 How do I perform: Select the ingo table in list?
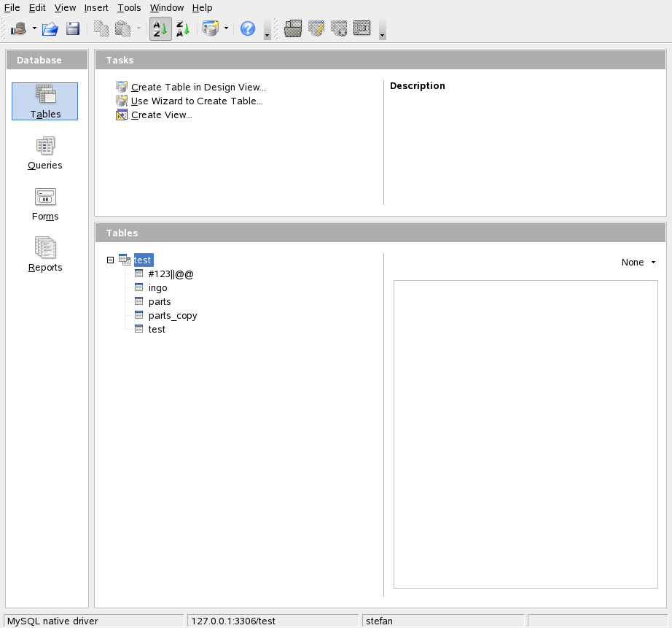[157, 288]
